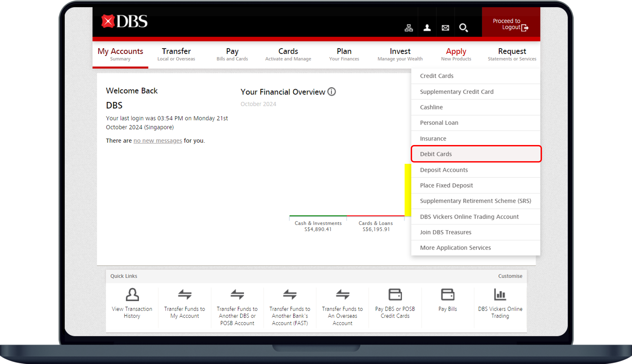The width and height of the screenshot is (632, 364).
Task: Click Cash & Investments S$4,890.41 label
Action: tap(318, 226)
